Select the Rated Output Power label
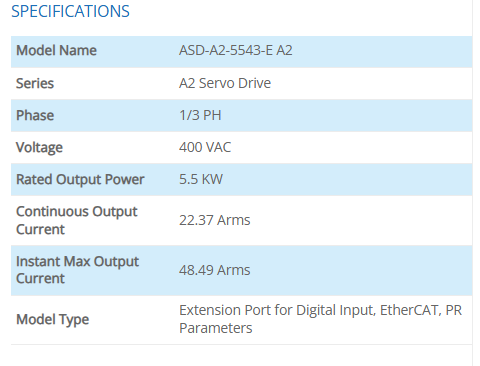This screenshot has width=480, height=366. 80,180
